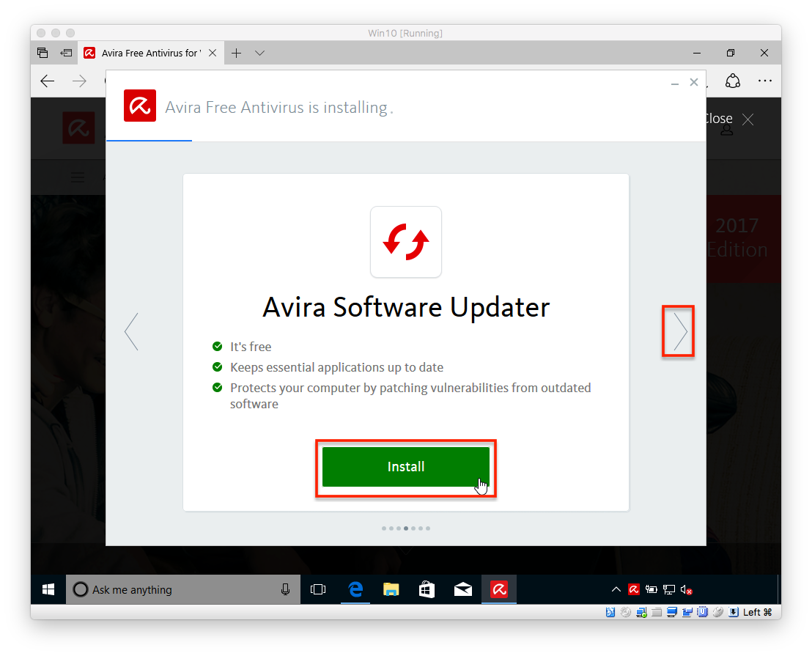Open Avira from the system tray icon
The height and width of the screenshot is (656, 812).
pyautogui.click(x=633, y=589)
